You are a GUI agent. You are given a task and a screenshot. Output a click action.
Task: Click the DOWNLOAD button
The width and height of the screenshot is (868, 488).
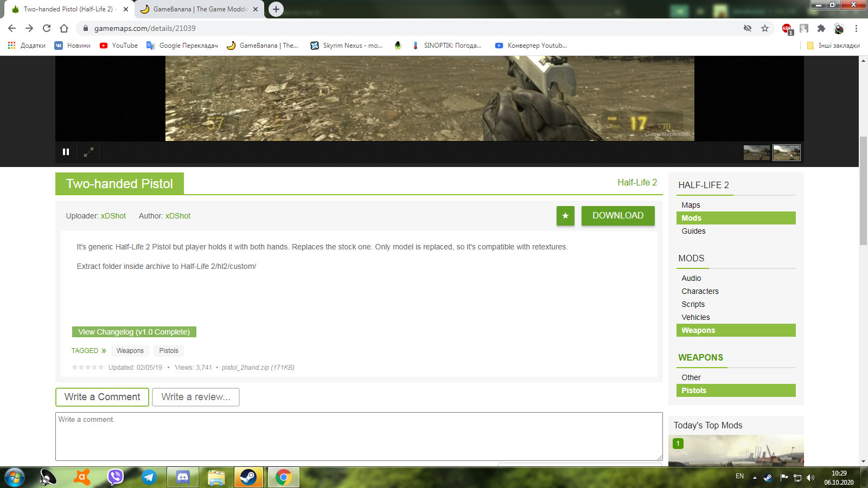click(618, 216)
